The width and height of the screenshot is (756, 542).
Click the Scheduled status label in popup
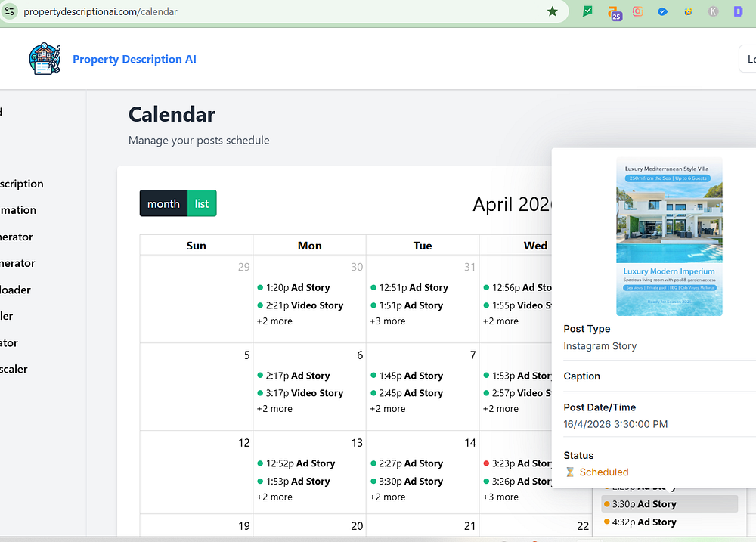coord(603,472)
